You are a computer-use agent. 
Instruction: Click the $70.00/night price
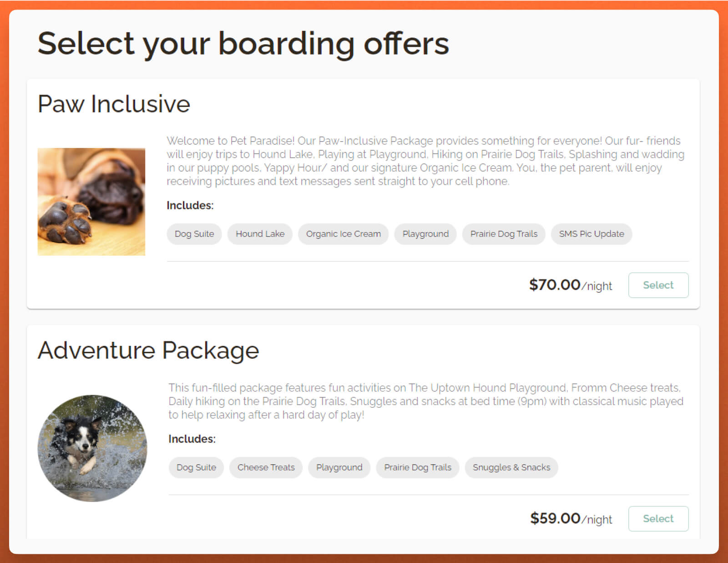point(570,285)
